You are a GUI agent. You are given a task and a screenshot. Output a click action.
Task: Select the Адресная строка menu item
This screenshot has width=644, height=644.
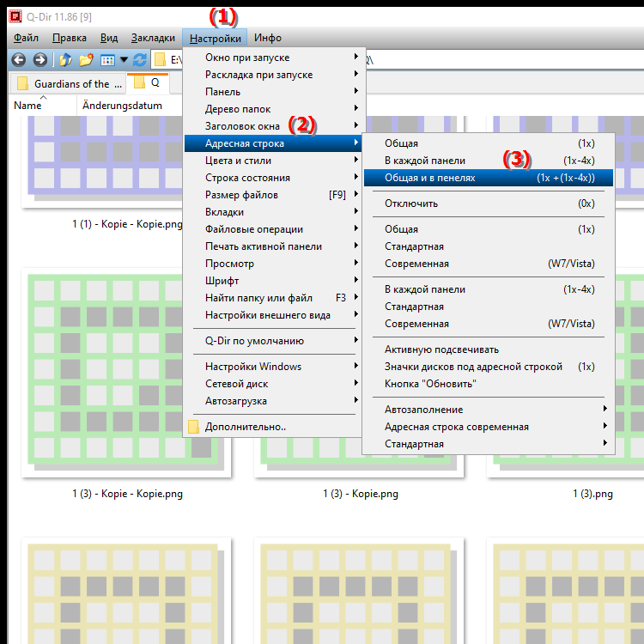pos(273,143)
